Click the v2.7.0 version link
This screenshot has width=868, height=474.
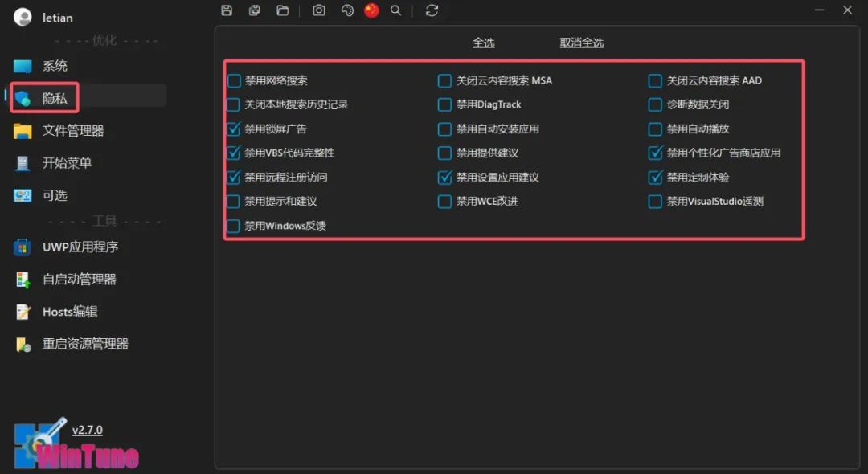88,430
